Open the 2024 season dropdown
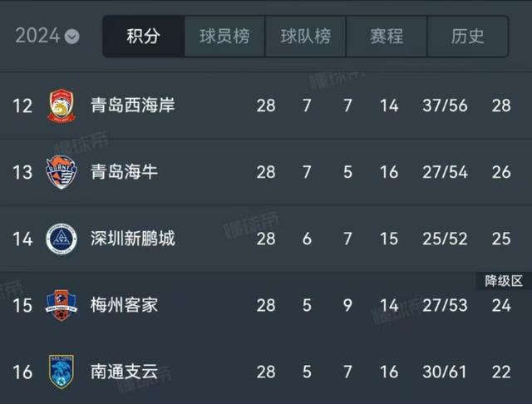The width and height of the screenshot is (532, 404). pyautogui.click(x=47, y=36)
